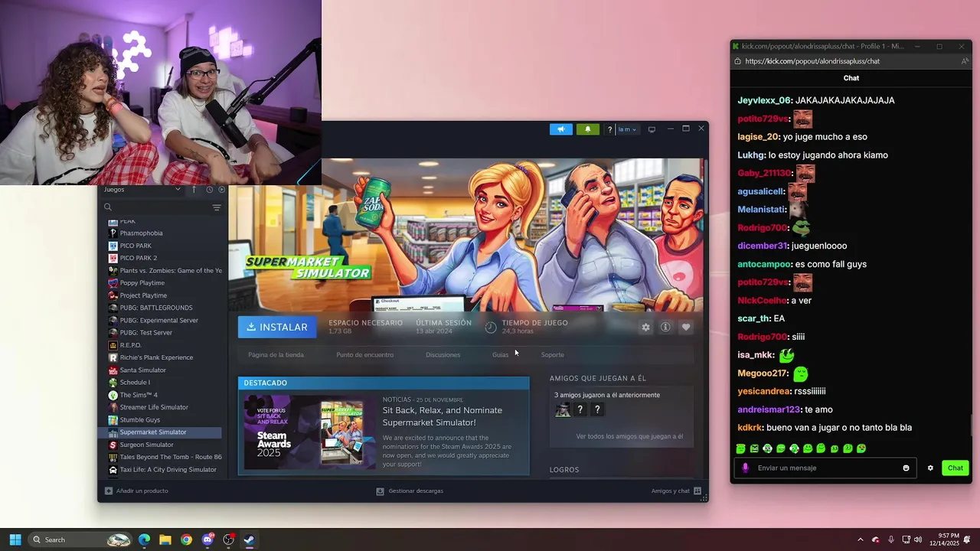Click first green emote in quick emote row
The height and width of the screenshot is (551, 980).
[x=740, y=448]
